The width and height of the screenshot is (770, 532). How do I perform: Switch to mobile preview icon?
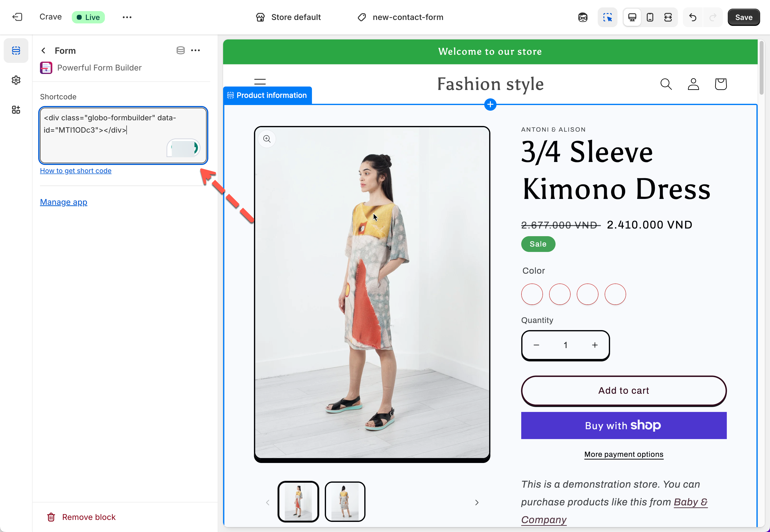650,17
